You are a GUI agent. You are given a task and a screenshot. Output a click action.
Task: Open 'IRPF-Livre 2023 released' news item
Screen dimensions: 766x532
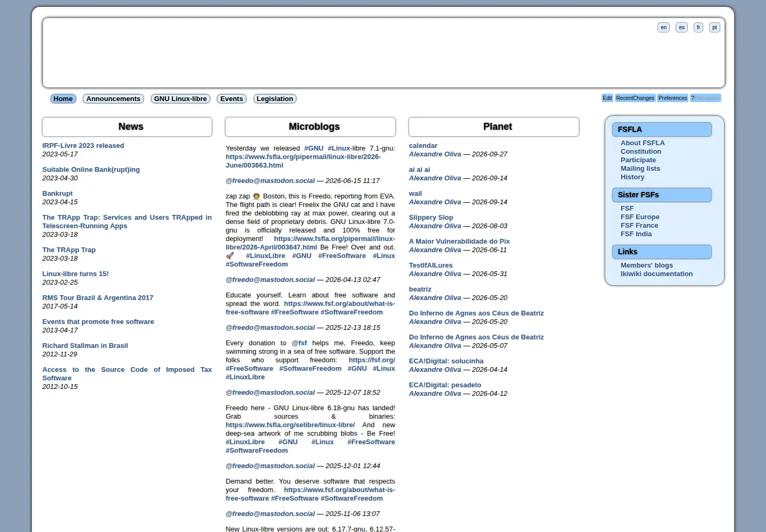(x=83, y=145)
